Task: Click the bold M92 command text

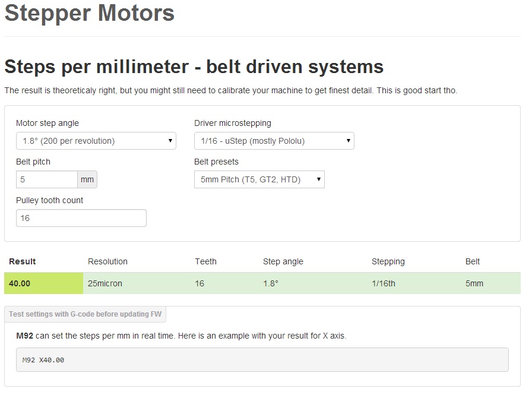Action: coord(24,336)
